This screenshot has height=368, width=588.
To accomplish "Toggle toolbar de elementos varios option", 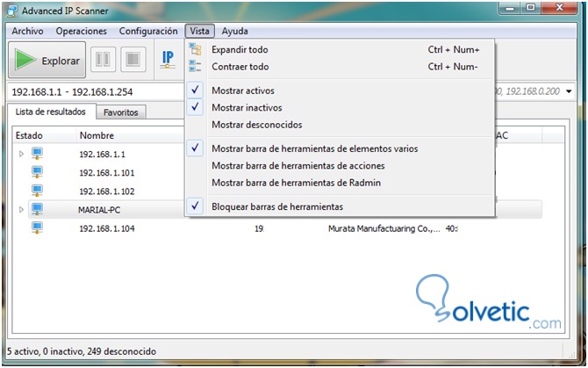I will [x=341, y=148].
